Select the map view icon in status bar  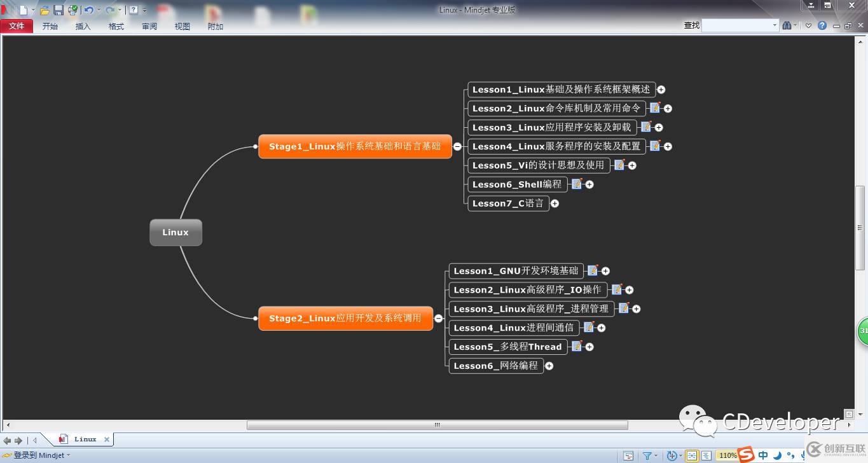pos(691,455)
